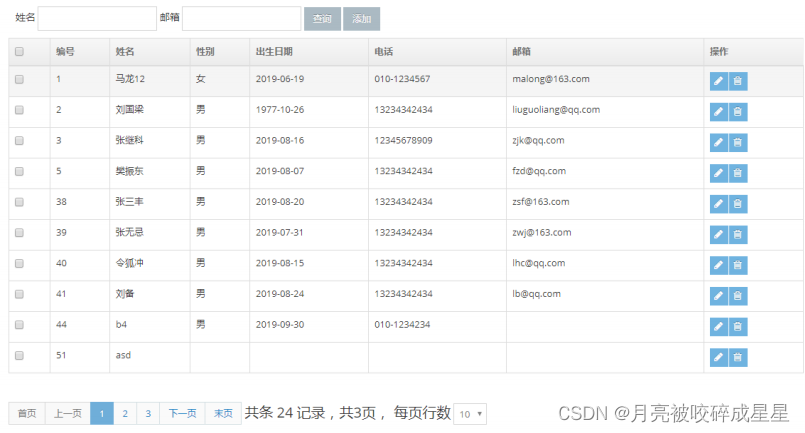The height and width of the screenshot is (433, 805).
Task: Delete the 刘国梁 record
Action: pyautogui.click(x=738, y=112)
